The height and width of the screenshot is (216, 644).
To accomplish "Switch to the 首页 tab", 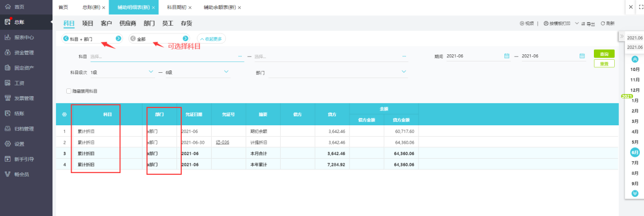I will 63,7.
